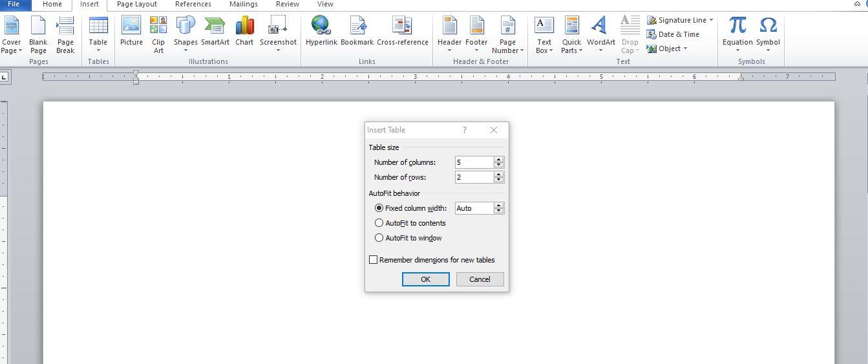Switch to the Page Layout tab
868x364 pixels.
[137, 5]
